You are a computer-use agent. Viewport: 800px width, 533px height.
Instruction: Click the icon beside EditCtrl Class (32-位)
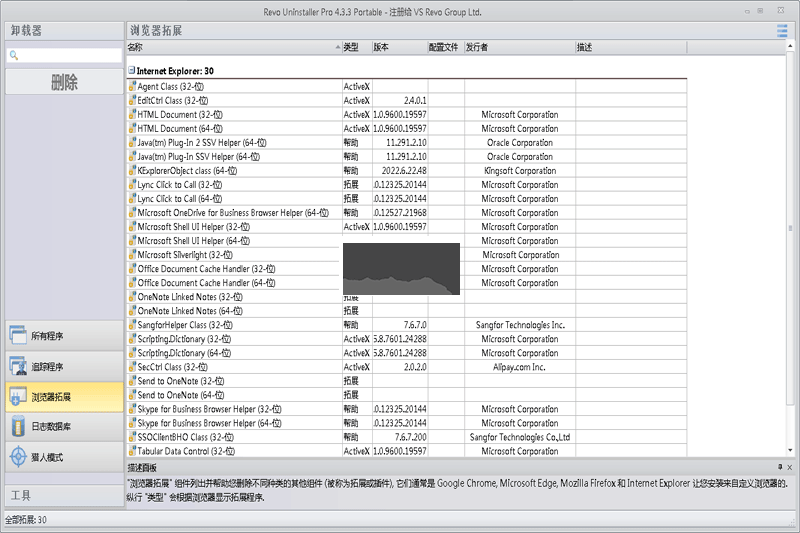[x=132, y=100]
